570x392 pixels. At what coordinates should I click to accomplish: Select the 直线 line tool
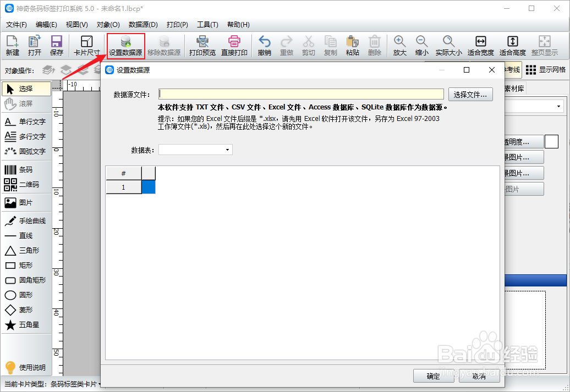pyautogui.click(x=26, y=236)
